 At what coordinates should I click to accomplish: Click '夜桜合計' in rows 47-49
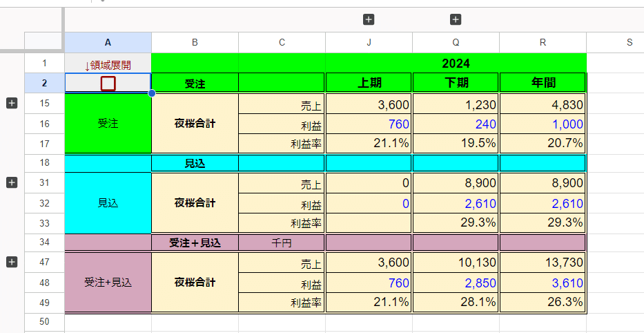195,283
